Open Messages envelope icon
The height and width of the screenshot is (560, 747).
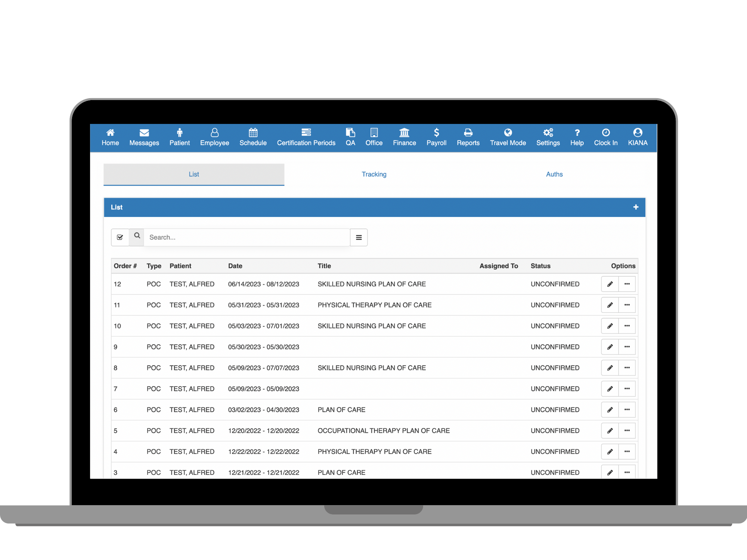click(144, 133)
